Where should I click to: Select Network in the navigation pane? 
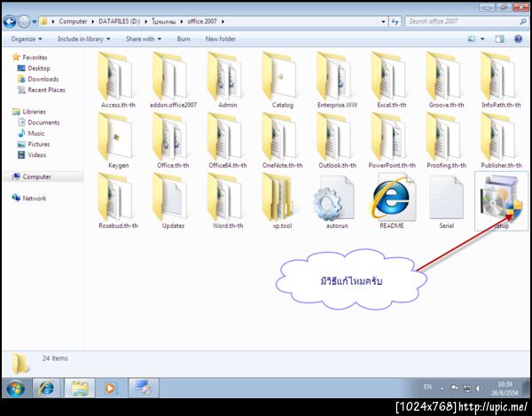click(x=29, y=198)
